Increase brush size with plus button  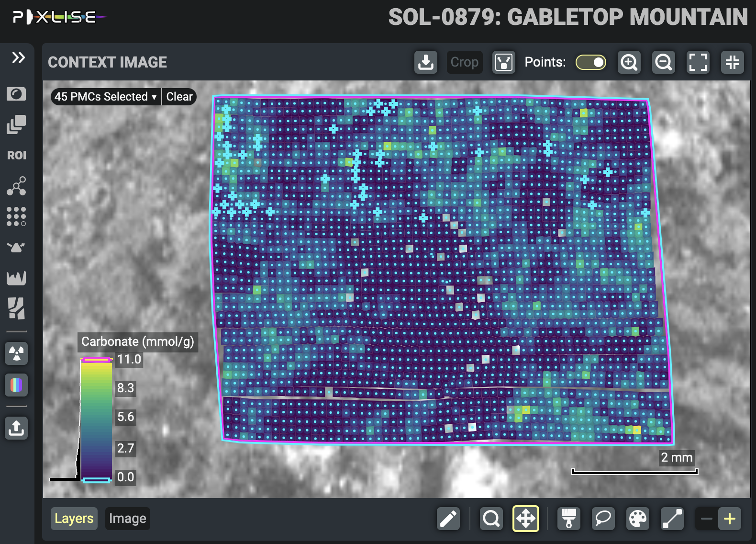730,519
